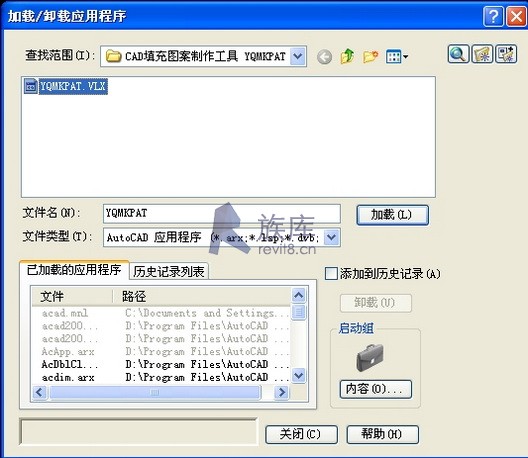Enable the add to history checkbox
The image size is (528, 458).
[x=331, y=273]
